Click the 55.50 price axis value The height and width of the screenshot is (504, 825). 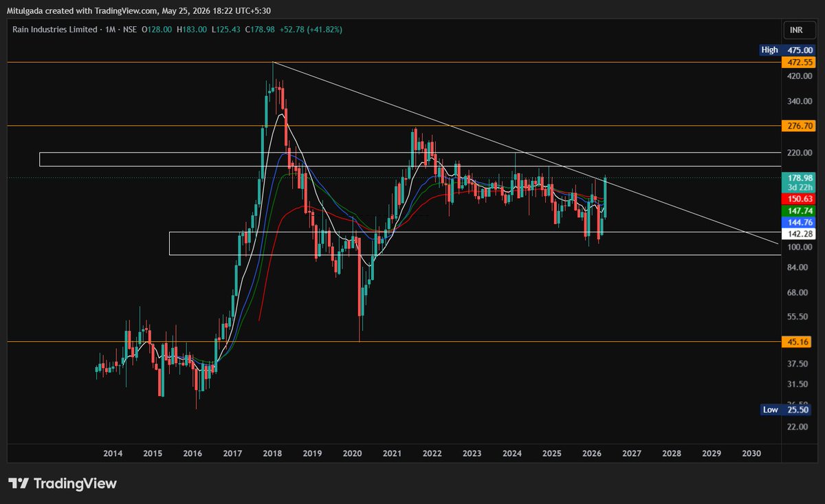coord(796,317)
